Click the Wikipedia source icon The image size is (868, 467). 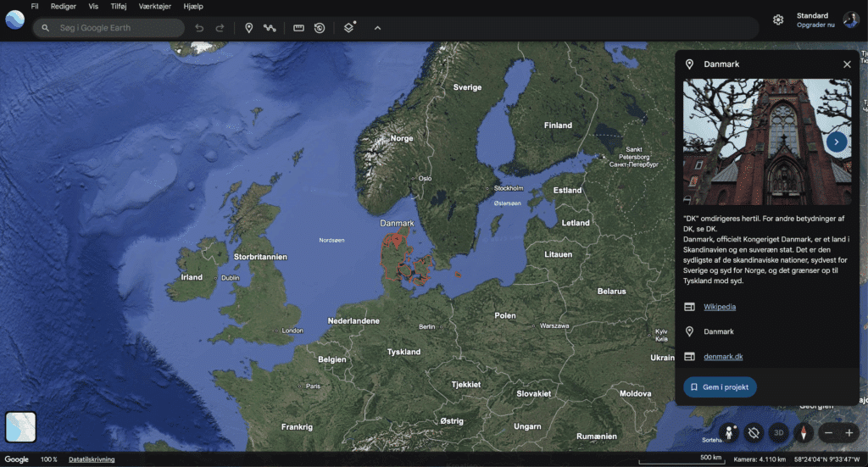tap(689, 307)
